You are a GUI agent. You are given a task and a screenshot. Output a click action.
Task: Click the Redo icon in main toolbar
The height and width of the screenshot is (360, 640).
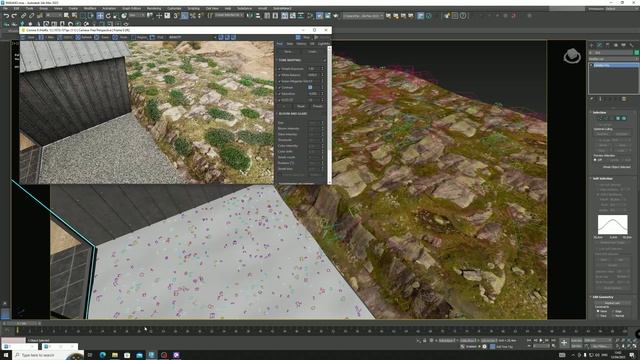click(14, 16)
